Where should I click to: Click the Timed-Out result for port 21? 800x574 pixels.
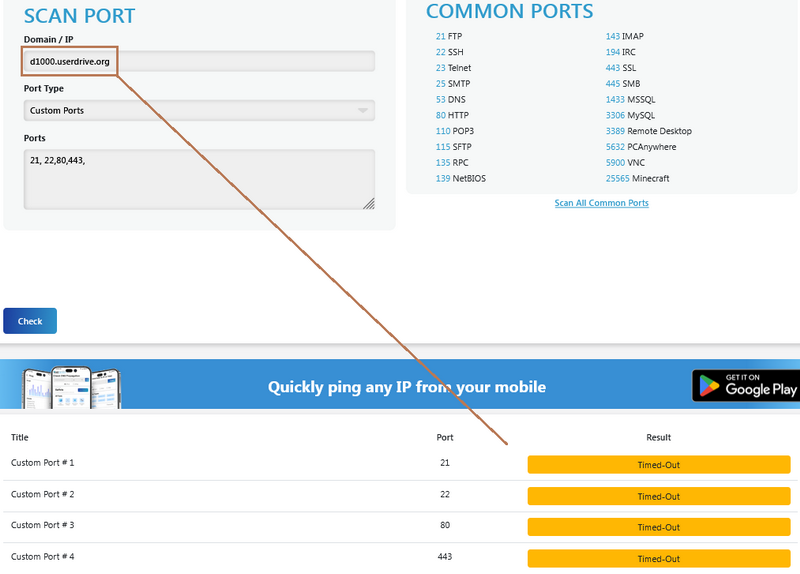point(659,465)
